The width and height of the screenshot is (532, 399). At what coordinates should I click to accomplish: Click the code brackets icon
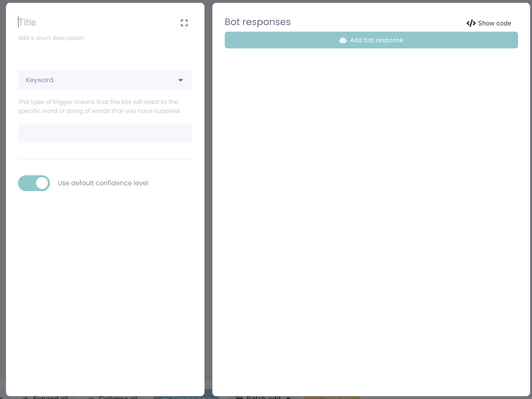coord(471,23)
